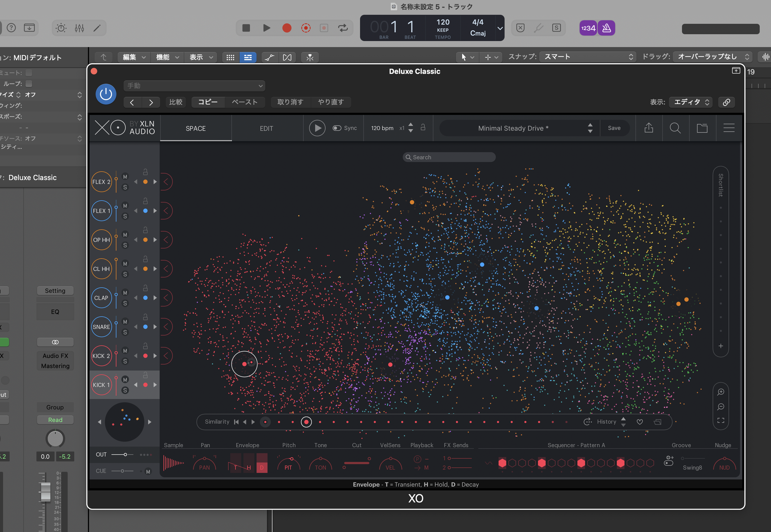The height and width of the screenshot is (532, 771).
Task: Open the XO folder browser icon
Action: point(702,128)
